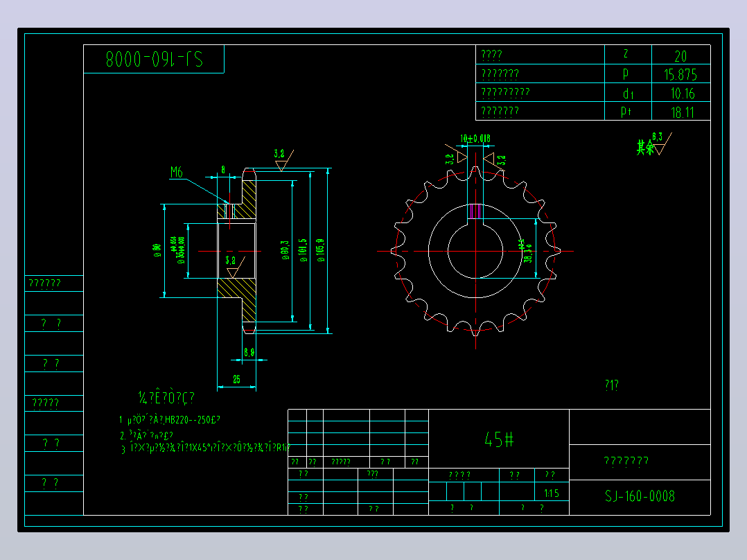The image size is (747, 560).
Task: Select the HB220--250 hardness note
Action: click(170, 420)
